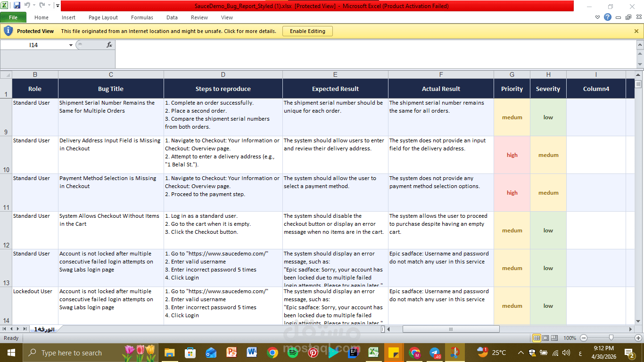Open Spotify from the taskbar
This screenshot has height=362, width=644.
click(x=292, y=353)
